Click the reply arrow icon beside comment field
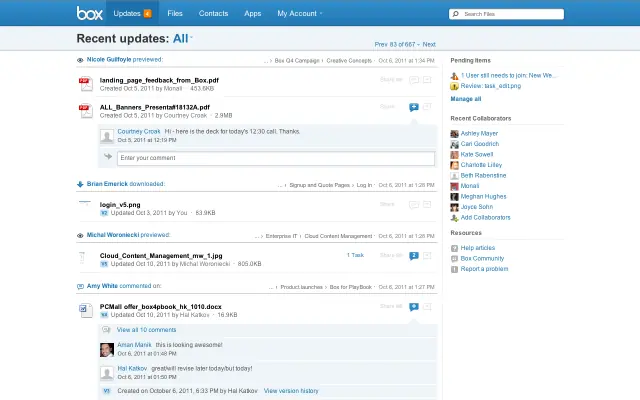 pos(108,156)
